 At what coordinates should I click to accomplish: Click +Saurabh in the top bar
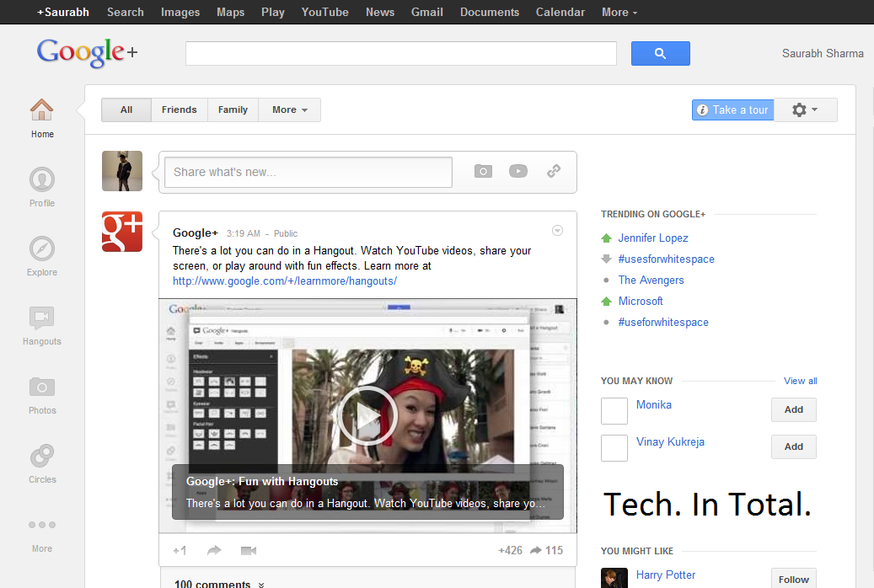63,13
